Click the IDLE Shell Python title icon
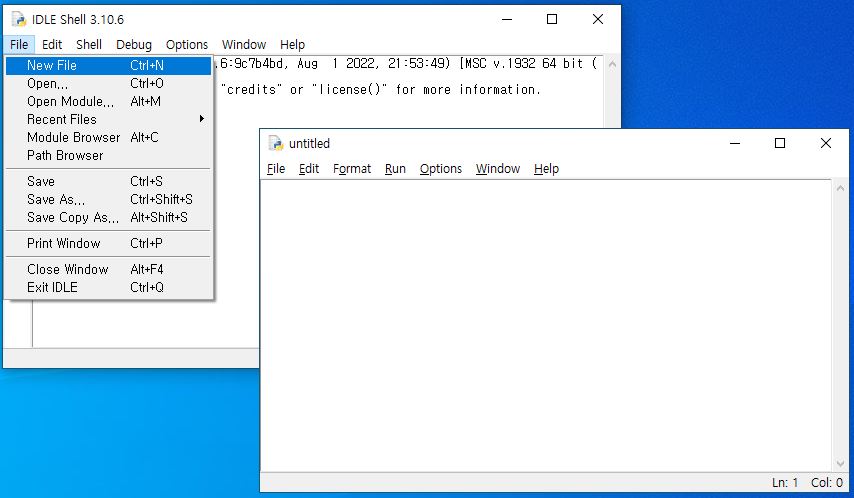This screenshot has height=498, width=854. click(x=19, y=20)
